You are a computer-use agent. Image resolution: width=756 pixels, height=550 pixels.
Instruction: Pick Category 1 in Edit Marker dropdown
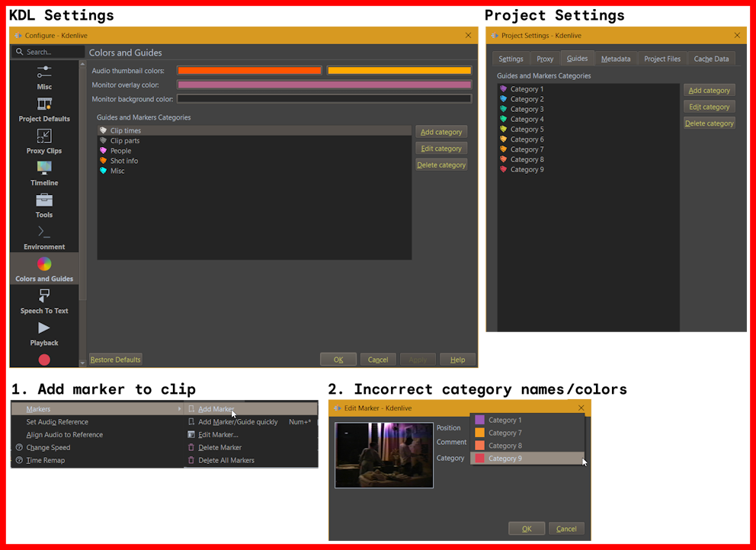527,420
